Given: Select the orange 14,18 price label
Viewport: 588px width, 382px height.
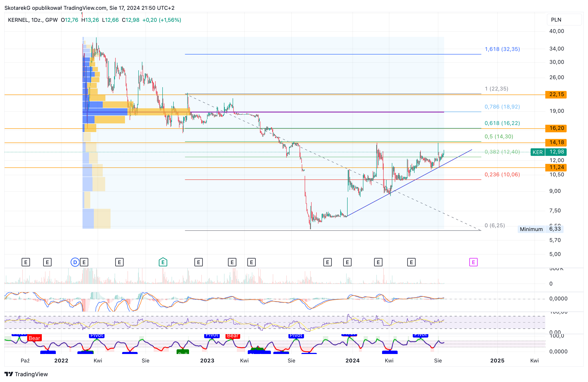Looking at the screenshot, I should [556, 143].
